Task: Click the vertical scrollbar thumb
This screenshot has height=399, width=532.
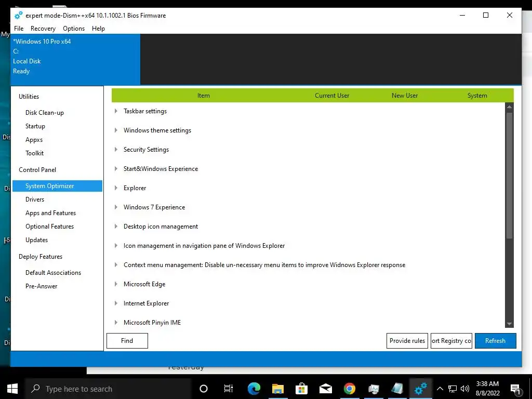Action: (509, 175)
